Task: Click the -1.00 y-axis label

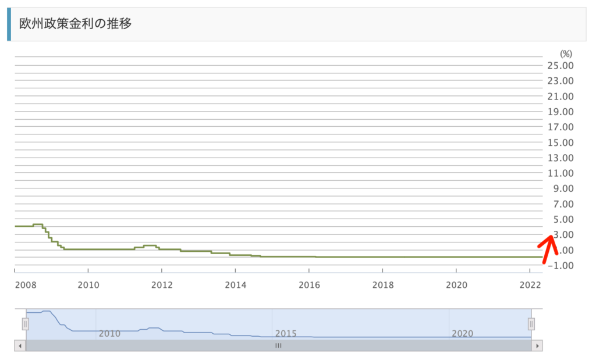Action: coord(560,266)
